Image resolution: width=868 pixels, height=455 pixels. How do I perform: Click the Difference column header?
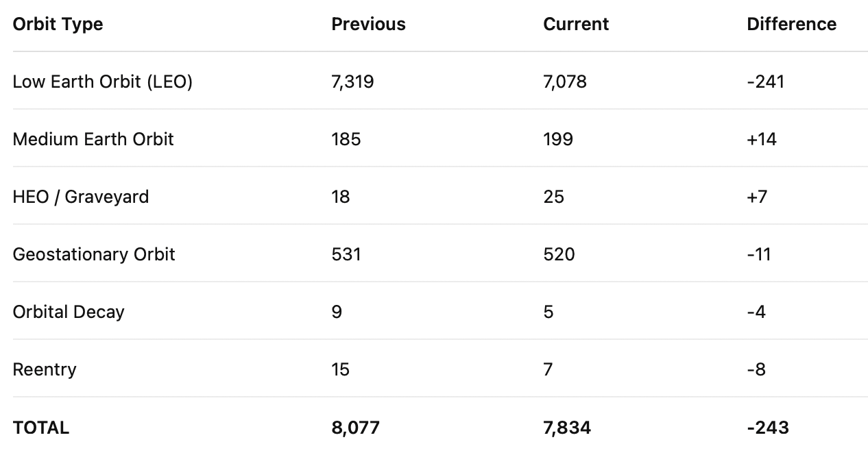(792, 24)
